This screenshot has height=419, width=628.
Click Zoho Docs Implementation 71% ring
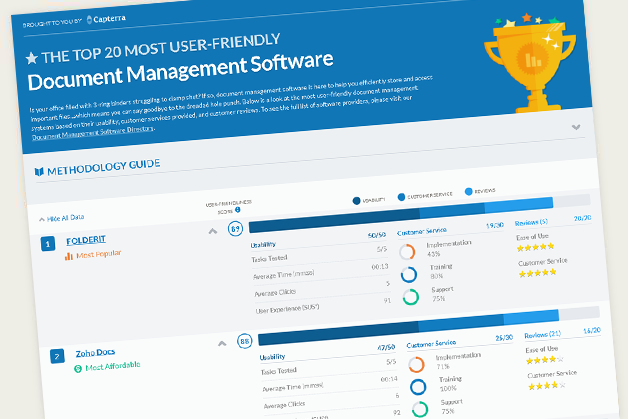[417, 365]
